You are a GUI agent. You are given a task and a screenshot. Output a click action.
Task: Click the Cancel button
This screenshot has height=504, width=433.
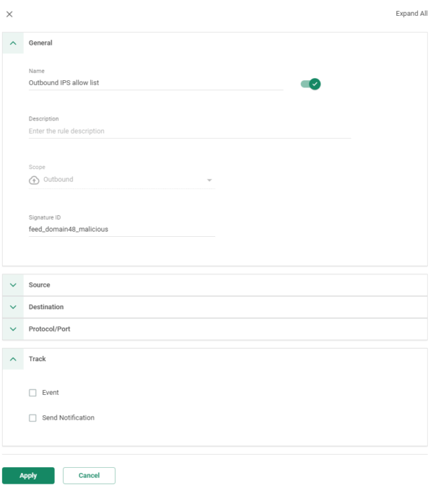click(89, 475)
